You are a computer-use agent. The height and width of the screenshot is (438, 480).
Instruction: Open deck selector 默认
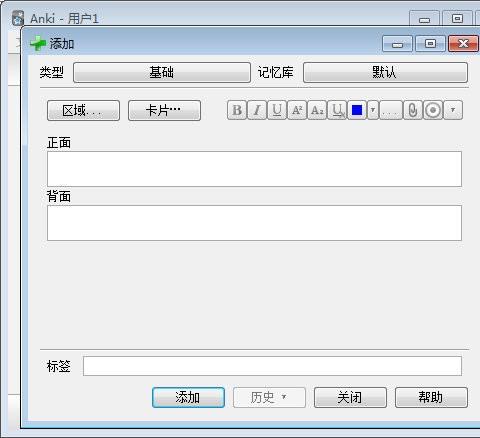click(x=385, y=72)
